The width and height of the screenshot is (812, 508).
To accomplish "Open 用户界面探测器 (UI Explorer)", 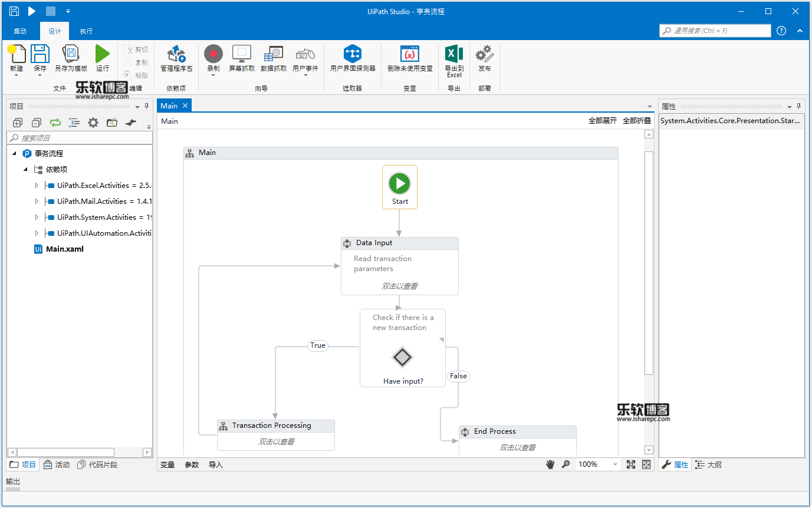I will pos(353,54).
